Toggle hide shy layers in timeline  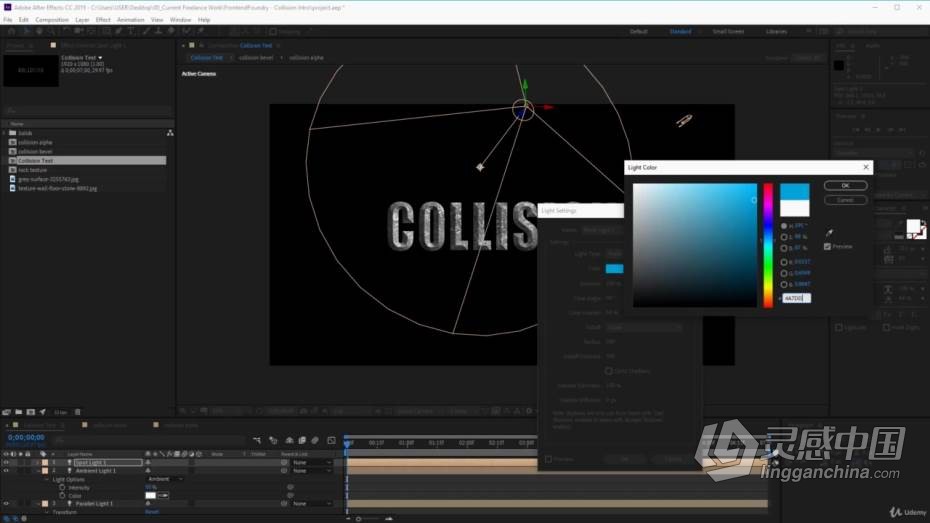click(289, 440)
